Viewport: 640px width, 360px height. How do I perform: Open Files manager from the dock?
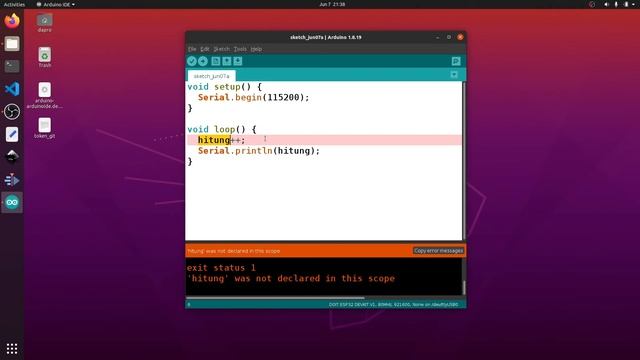coord(12,44)
